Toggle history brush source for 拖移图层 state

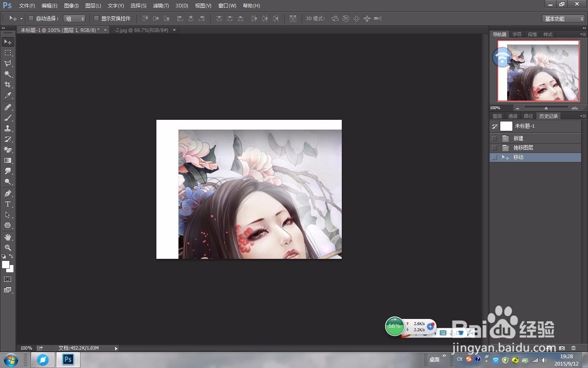[x=494, y=148]
